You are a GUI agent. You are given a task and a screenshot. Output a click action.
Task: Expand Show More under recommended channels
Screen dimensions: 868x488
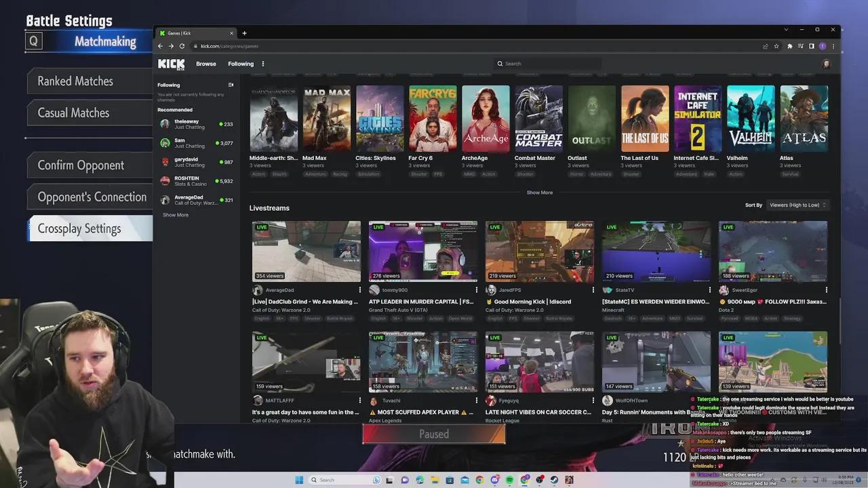coord(175,215)
